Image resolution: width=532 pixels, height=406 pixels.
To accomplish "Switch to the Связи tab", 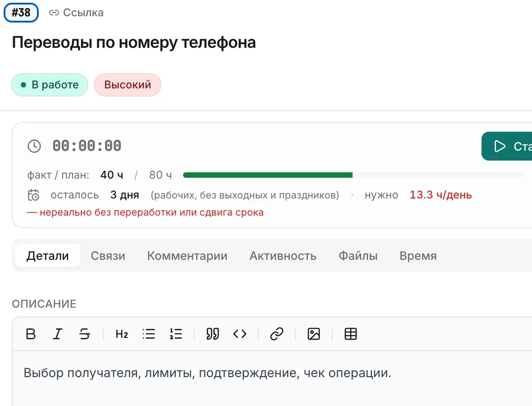I will coord(108,256).
